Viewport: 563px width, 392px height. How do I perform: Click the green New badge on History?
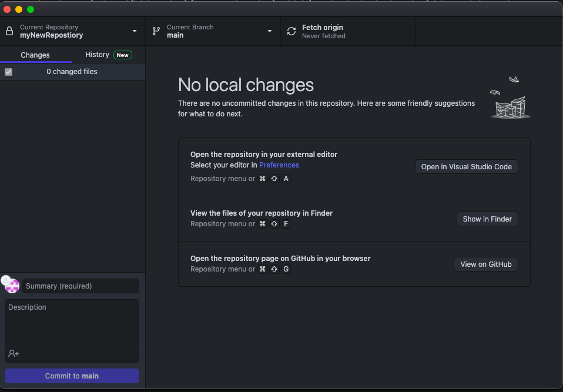[x=123, y=55]
